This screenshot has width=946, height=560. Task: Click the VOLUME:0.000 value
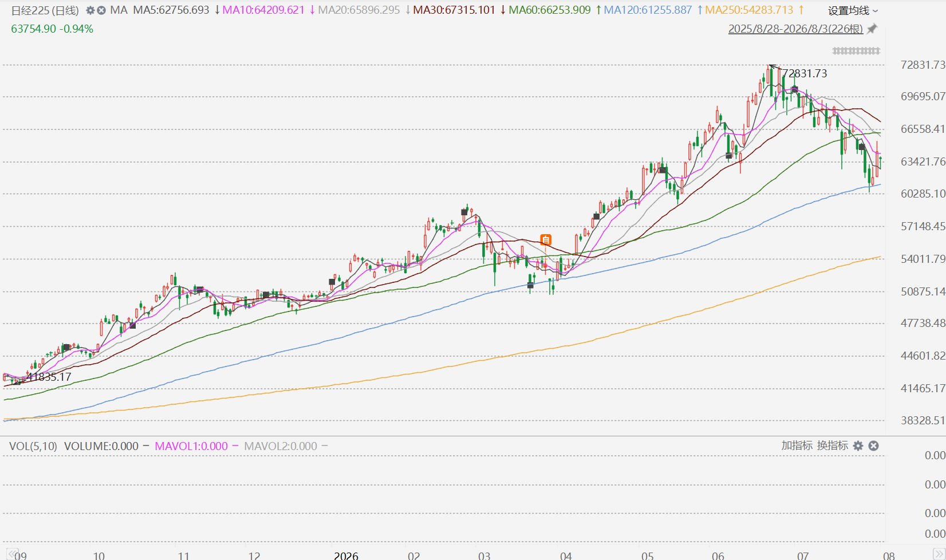[x=101, y=446]
